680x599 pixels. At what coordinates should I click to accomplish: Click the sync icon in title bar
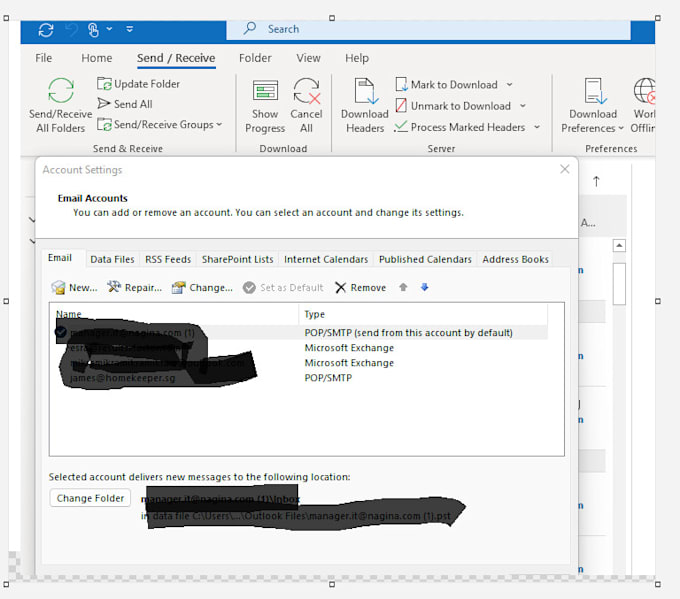tap(46, 30)
